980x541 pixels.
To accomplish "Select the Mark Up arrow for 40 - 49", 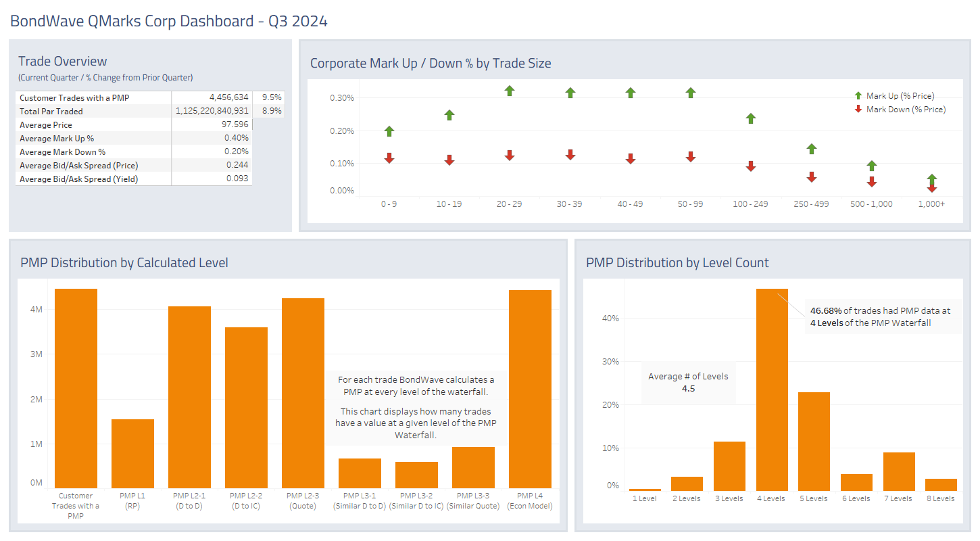I will point(631,93).
